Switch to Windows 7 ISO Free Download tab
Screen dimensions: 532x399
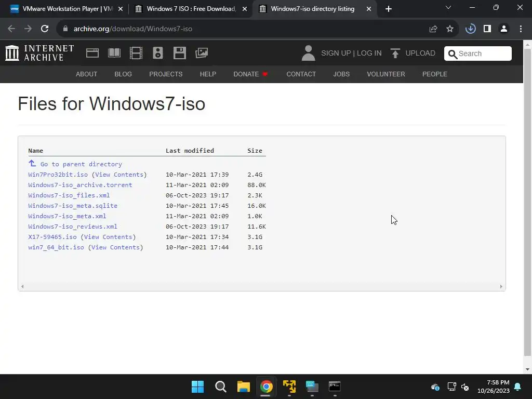(190, 9)
